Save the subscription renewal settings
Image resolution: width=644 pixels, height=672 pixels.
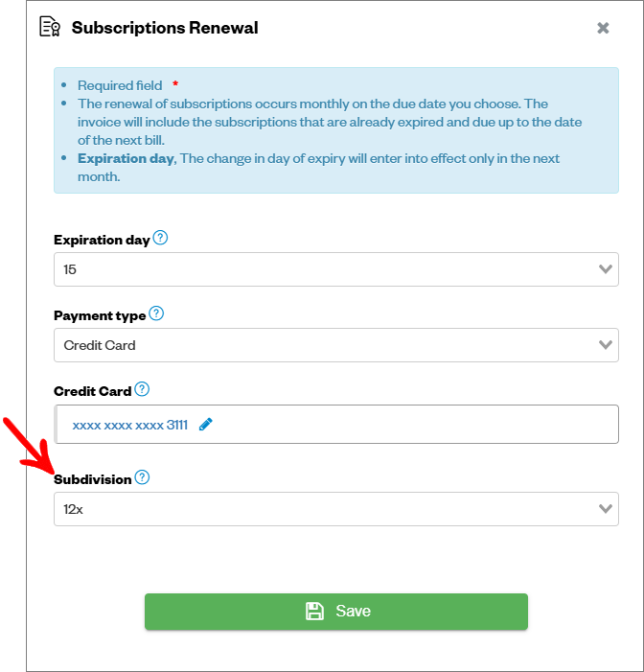(336, 612)
